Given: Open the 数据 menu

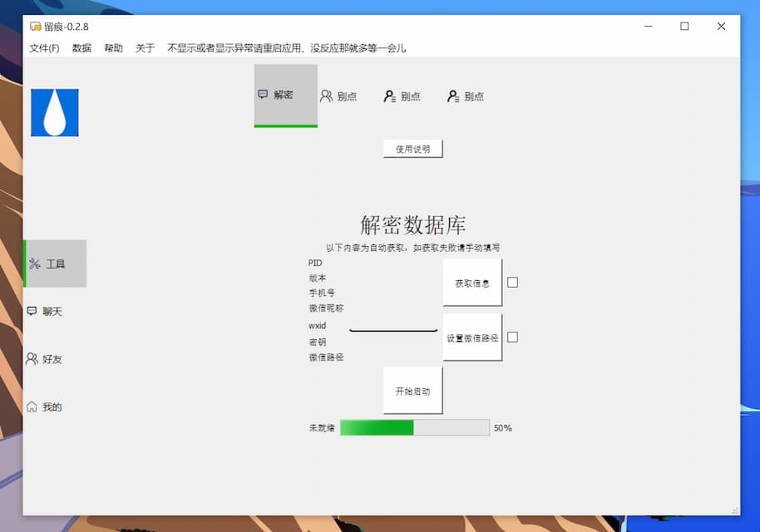Looking at the screenshot, I should coord(81,48).
